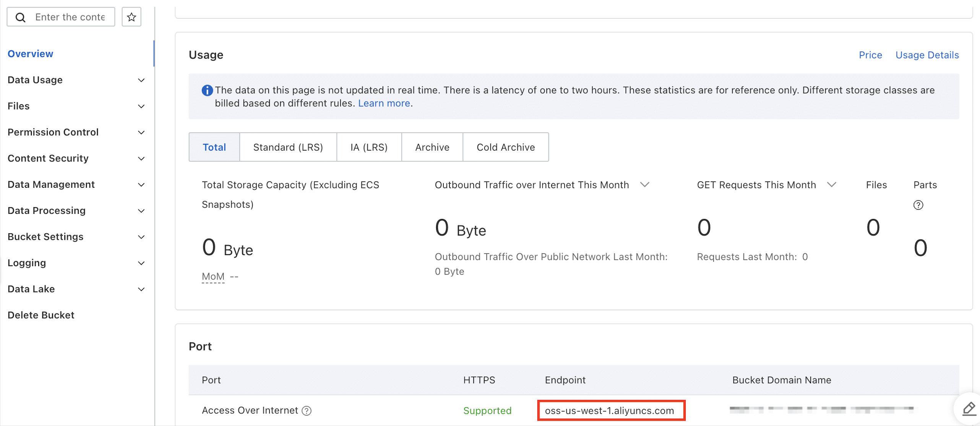This screenshot has width=980, height=426.
Task: Click the info icon in the usage notice
Action: (x=207, y=91)
